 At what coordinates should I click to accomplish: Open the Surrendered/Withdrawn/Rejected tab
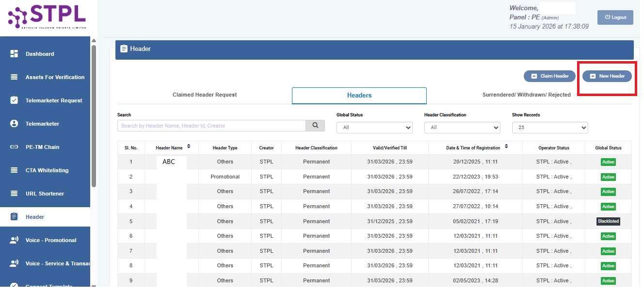click(x=527, y=95)
